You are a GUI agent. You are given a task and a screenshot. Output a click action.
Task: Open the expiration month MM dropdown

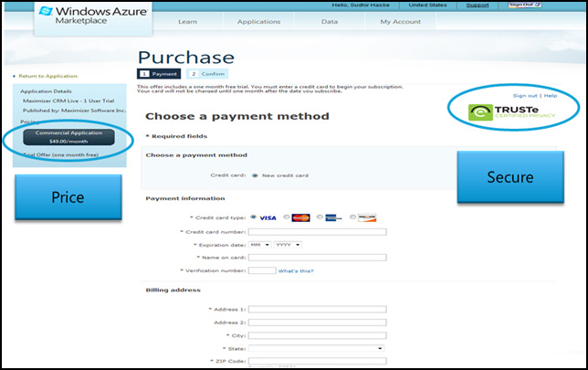point(260,245)
